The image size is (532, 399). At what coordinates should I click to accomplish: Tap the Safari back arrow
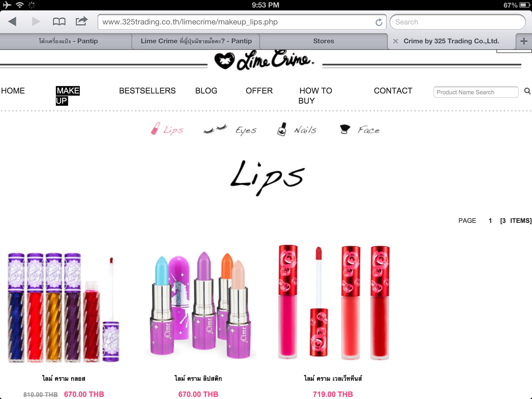coord(12,22)
